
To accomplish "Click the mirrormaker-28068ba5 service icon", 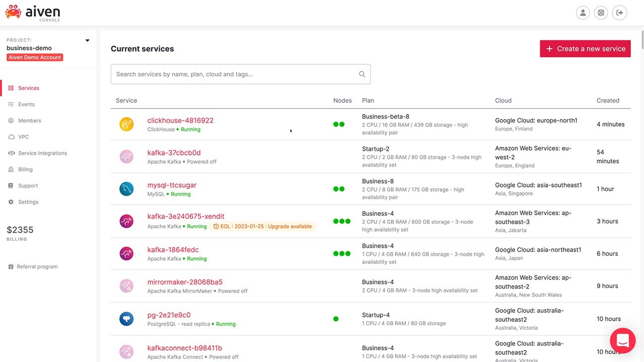I will pyautogui.click(x=126, y=286).
